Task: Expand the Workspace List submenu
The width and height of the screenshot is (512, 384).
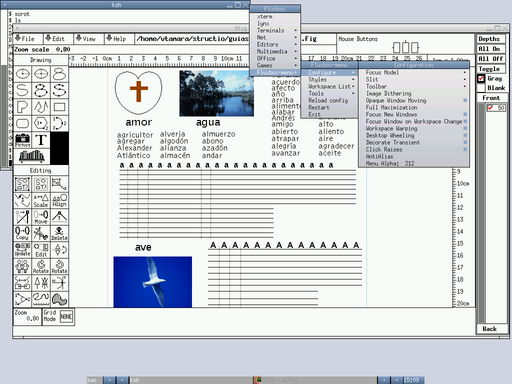Action: (329, 86)
